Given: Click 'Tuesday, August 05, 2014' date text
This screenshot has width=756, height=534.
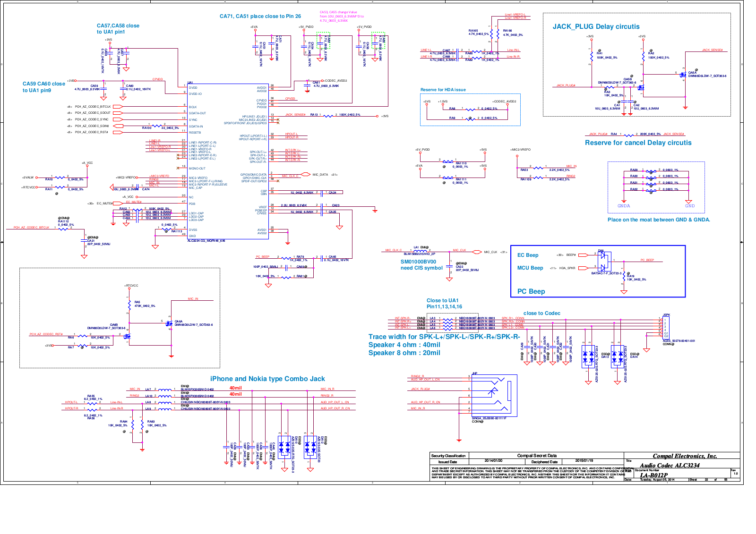Looking at the screenshot, I should tap(657, 480).
